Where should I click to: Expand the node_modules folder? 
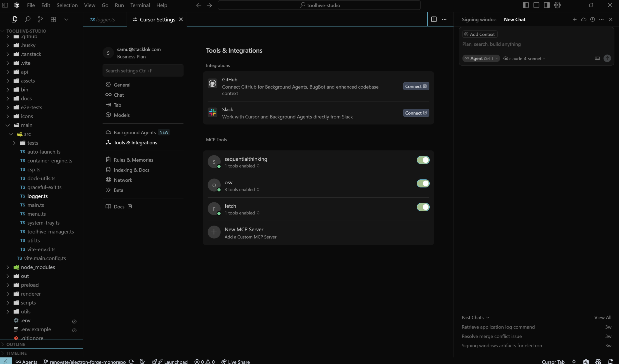point(38,267)
